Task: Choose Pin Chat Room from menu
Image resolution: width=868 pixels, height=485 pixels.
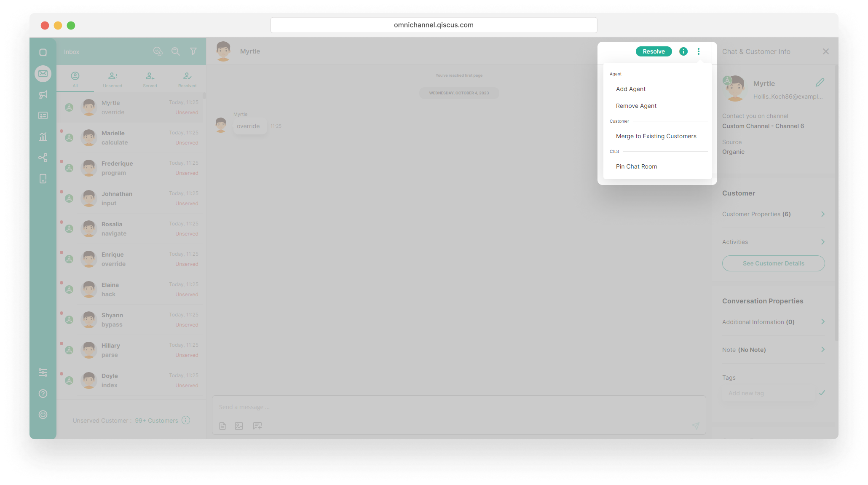Action: click(x=636, y=166)
